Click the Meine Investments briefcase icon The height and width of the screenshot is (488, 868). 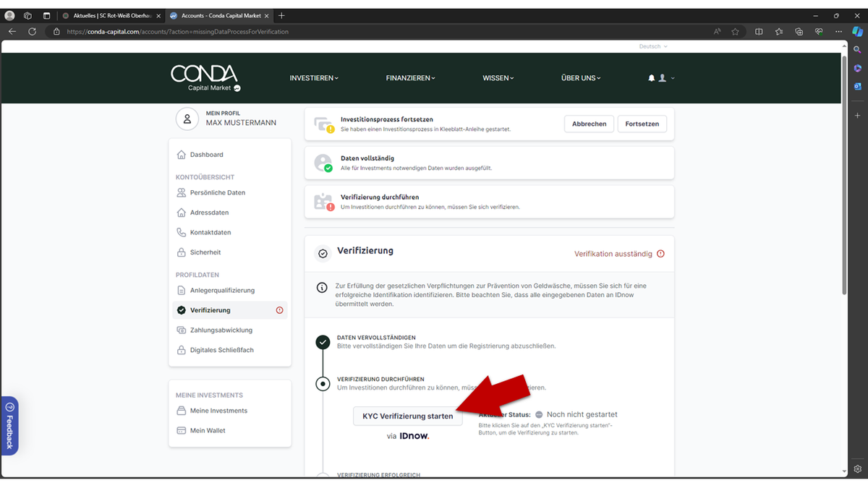(182, 411)
